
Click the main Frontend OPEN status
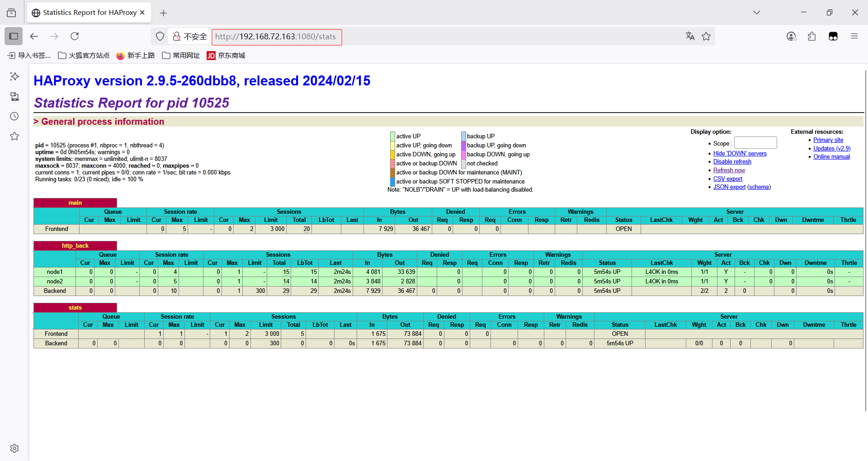(x=623, y=229)
